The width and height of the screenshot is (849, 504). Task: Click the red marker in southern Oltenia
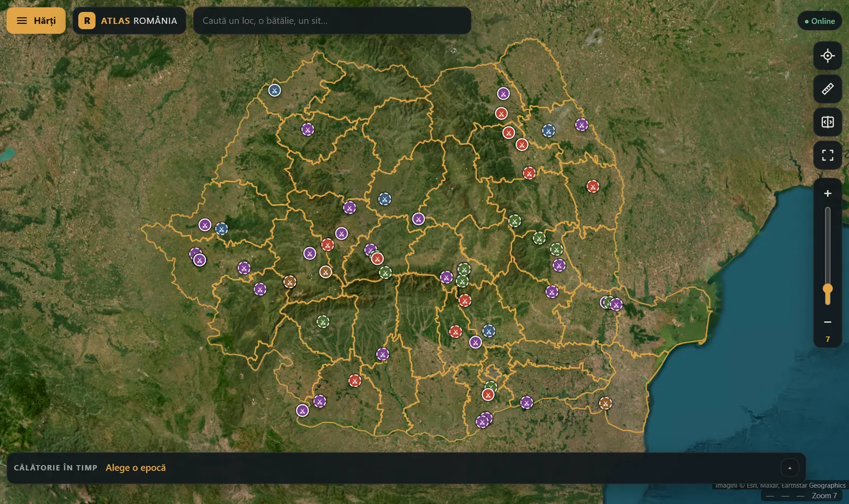coord(355,380)
